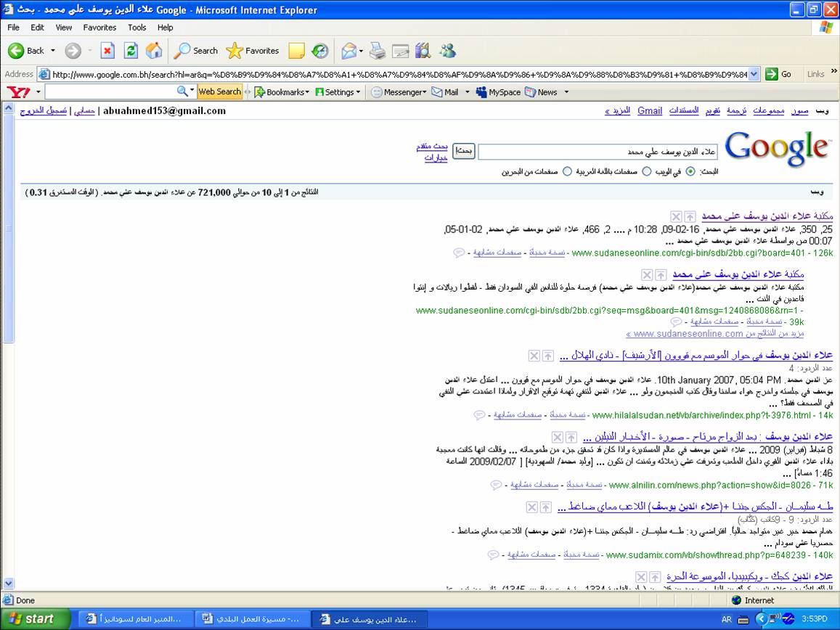Click the Stop loading icon
The width and height of the screenshot is (840, 630).
pos(107,51)
